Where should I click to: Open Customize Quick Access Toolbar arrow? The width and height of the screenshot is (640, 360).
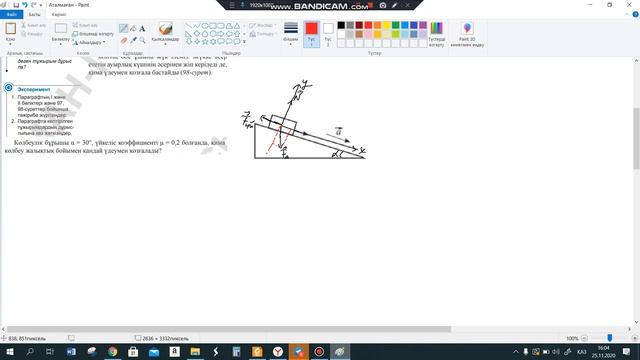(x=41, y=5)
